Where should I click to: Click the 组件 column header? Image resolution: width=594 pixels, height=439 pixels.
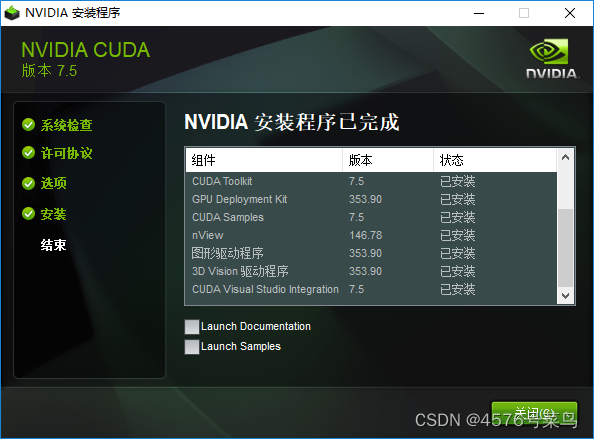click(x=264, y=160)
